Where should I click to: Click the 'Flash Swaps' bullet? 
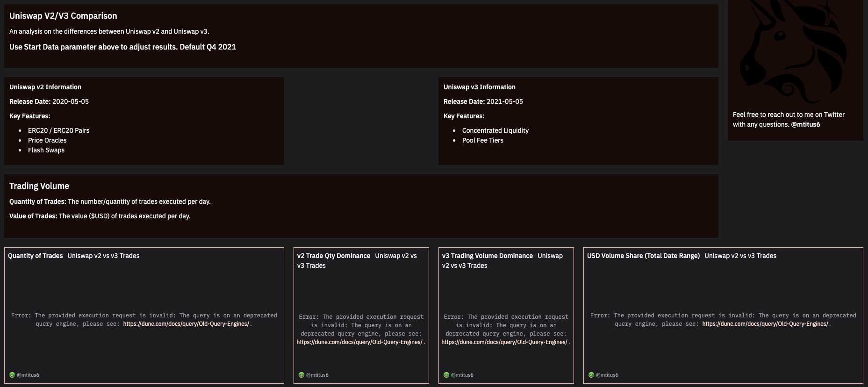click(x=46, y=150)
